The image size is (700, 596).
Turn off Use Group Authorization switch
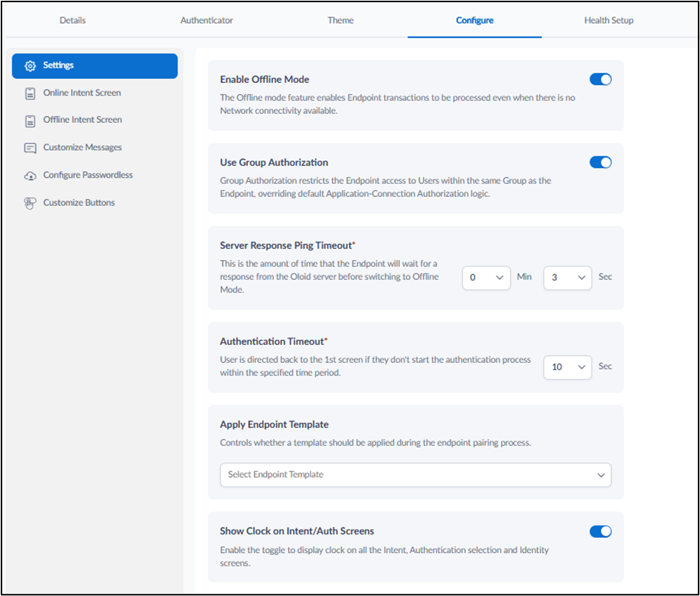pos(600,162)
